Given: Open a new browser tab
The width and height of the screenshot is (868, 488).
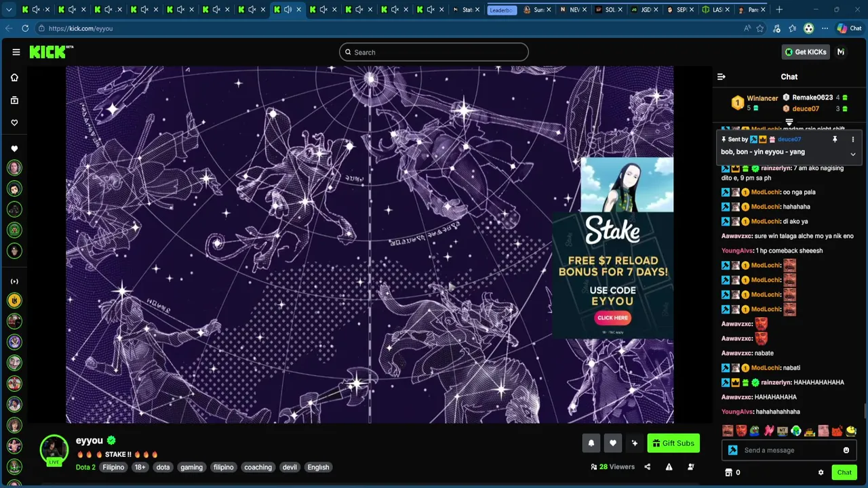Looking at the screenshot, I should 779,9.
